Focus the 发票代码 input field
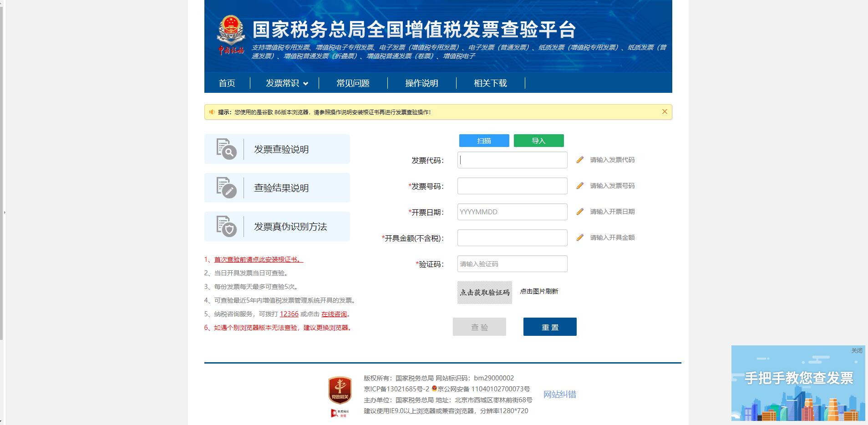The image size is (868, 425). (512, 160)
